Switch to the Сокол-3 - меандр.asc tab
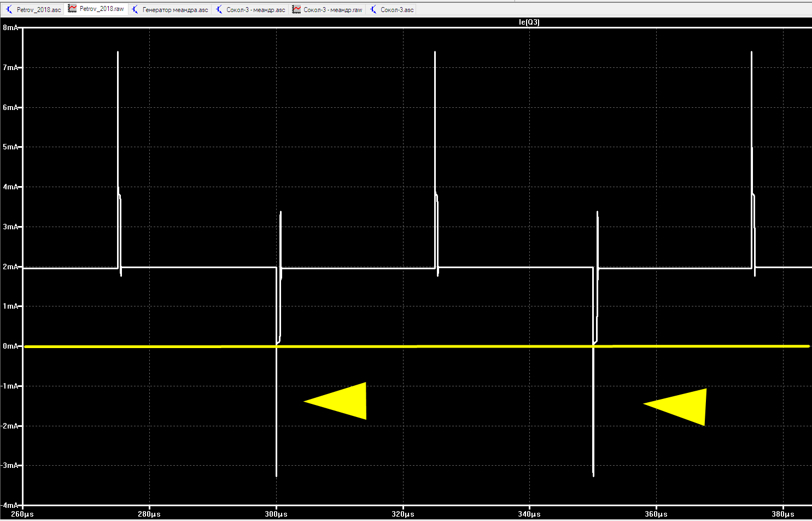 [250, 9]
